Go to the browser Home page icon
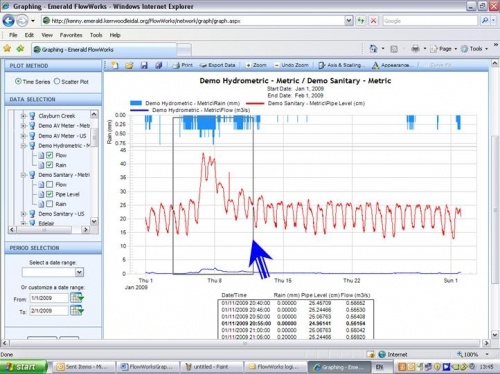The image size is (500, 374). click(x=373, y=49)
